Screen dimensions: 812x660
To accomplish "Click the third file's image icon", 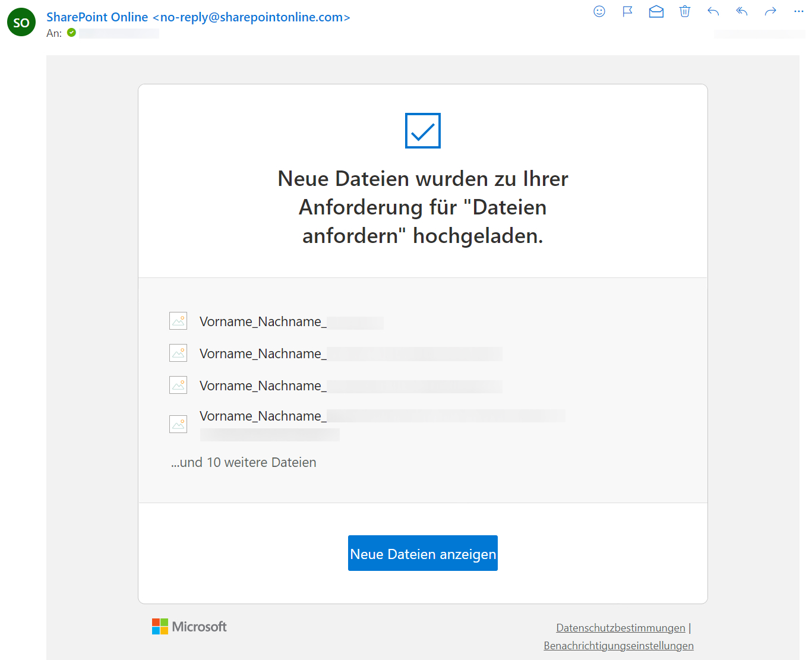I will click(x=178, y=386).
